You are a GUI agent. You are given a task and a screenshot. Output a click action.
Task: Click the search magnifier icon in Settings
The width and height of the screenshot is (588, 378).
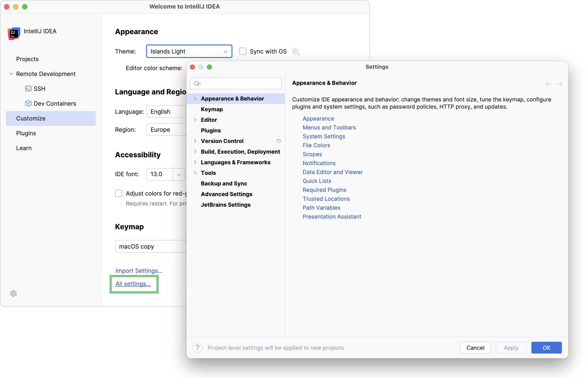coord(197,84)
